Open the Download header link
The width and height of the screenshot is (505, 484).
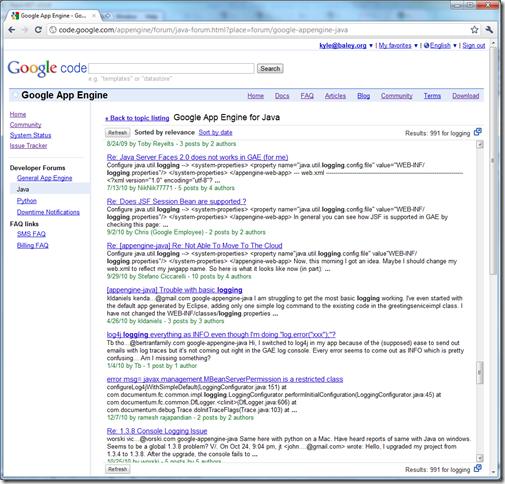(466, 96)
